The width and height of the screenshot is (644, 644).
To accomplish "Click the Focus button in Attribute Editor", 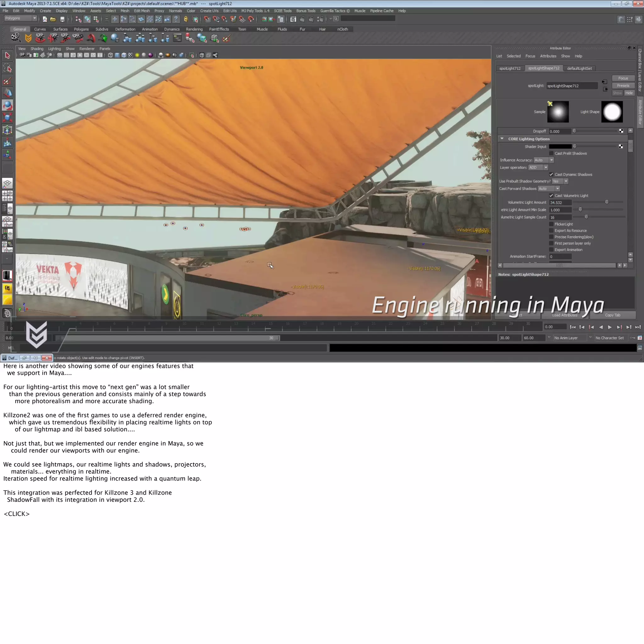I will (623, 78).
